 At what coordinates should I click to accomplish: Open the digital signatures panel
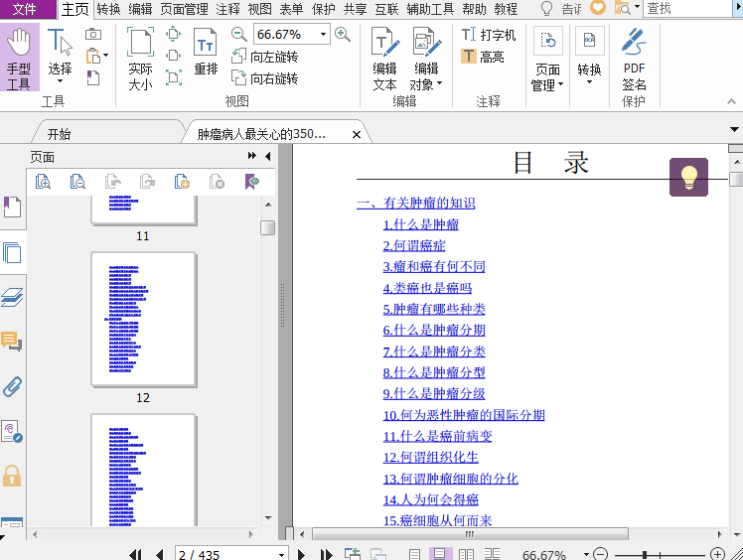click(12, 431)
